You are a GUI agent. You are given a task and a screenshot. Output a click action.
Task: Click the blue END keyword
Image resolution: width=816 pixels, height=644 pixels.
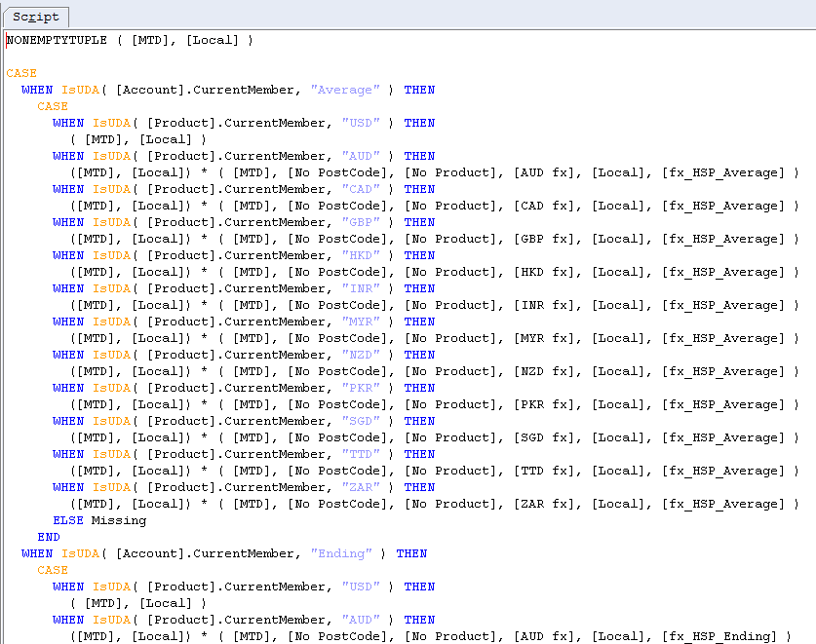(x=49, y=538)
